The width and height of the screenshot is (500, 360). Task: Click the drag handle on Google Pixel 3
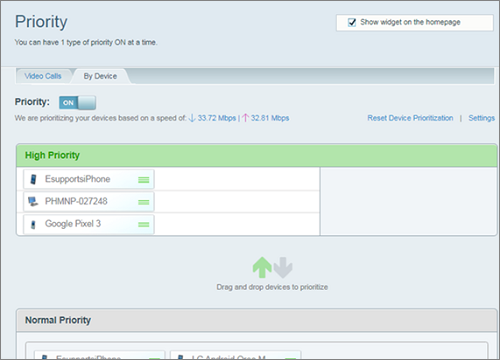[x=144, y=225]
